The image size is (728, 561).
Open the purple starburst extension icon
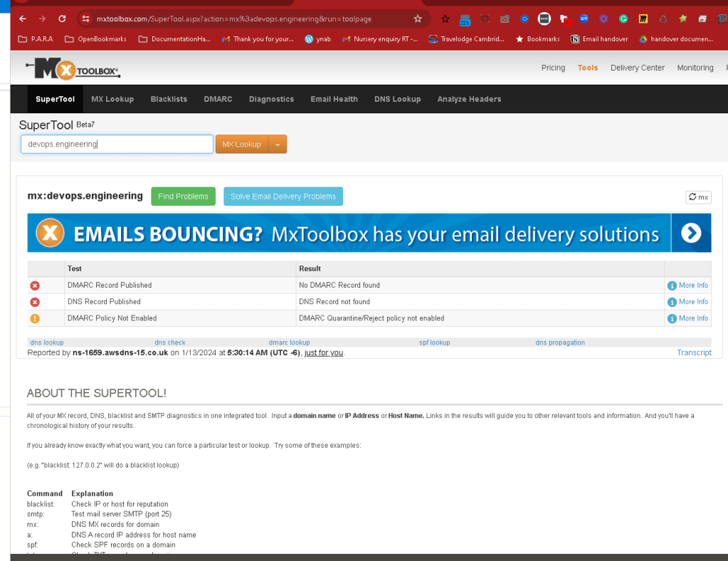tap(603, 19)
